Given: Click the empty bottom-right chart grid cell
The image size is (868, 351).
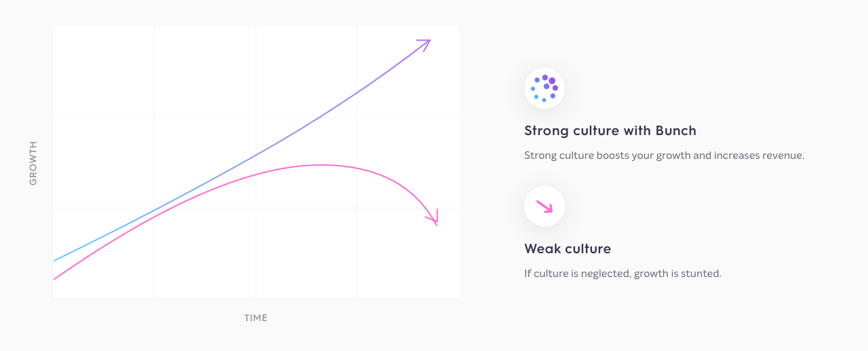Looking at the screenshot, I should coord(408,253).
